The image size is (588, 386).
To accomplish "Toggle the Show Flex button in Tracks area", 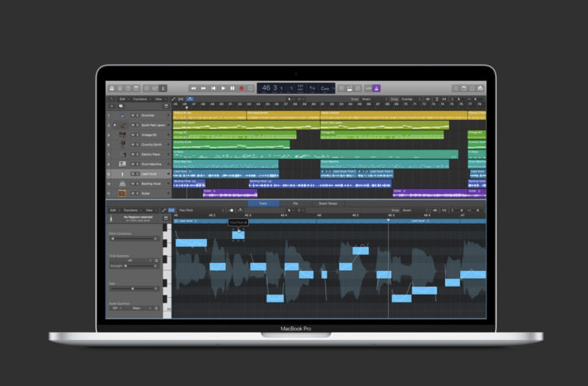I will (x=181, y=99).
